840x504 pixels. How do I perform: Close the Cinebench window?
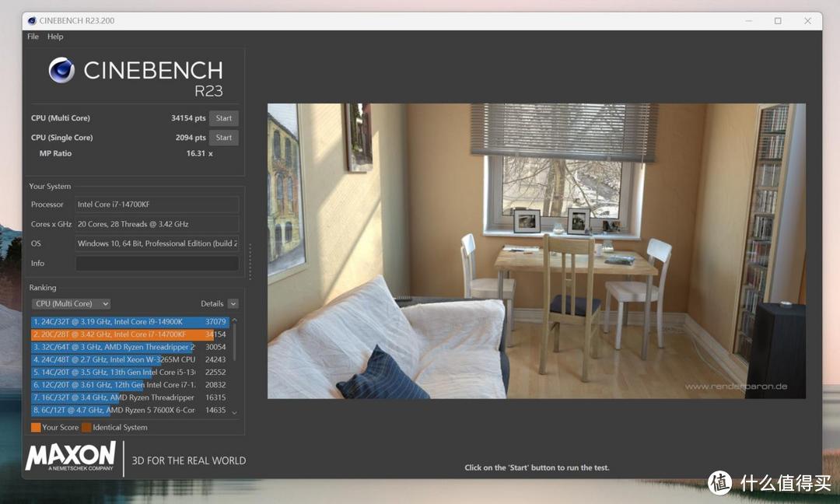(807, 21)
